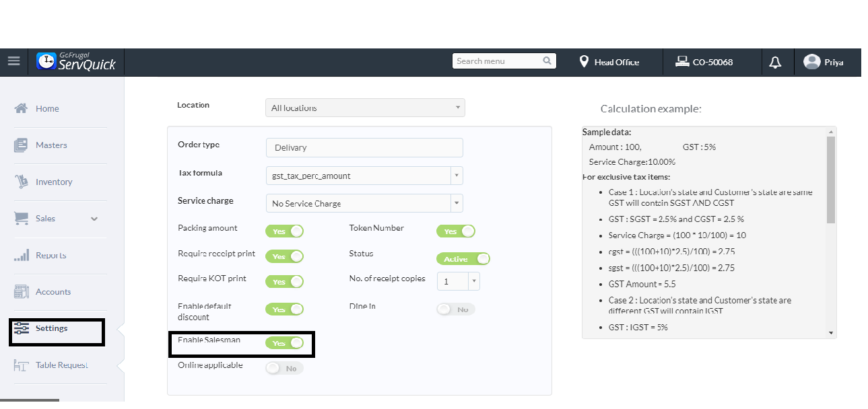Disable the Enable Salesman toggle
This screenshot has width=868, height=409.
click(x=284, y=343)
